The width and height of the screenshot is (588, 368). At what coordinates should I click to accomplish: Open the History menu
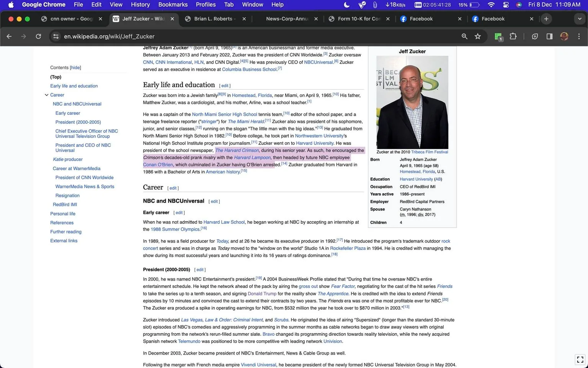coord(140,5)
